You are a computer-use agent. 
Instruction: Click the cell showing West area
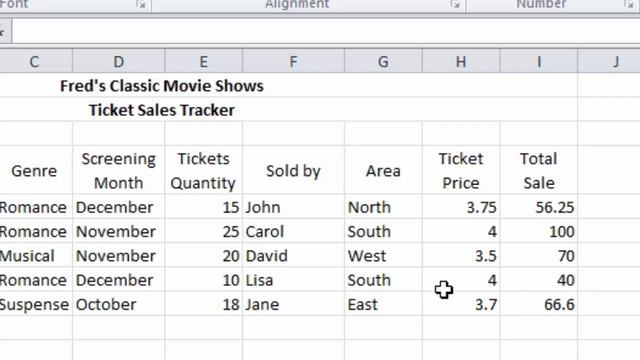pyautogui.click(x=383, y=256)
